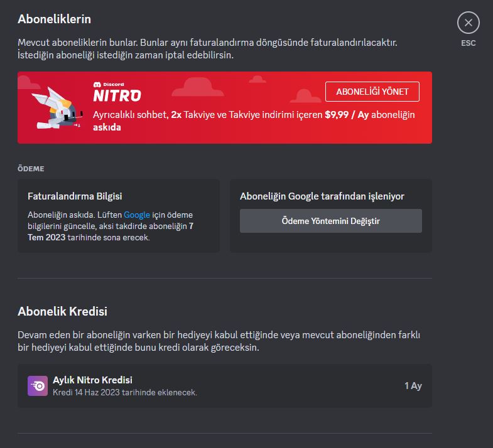Click the purple Nitro credit icon
The height and width of the screenshot is (448, 493).
[38, 386]
